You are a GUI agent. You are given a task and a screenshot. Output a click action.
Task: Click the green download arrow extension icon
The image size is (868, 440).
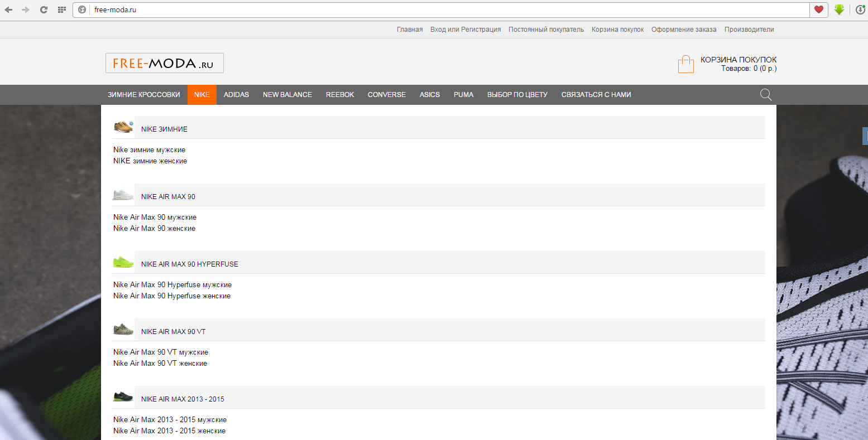pyautogui.click(x=839, y=9)
